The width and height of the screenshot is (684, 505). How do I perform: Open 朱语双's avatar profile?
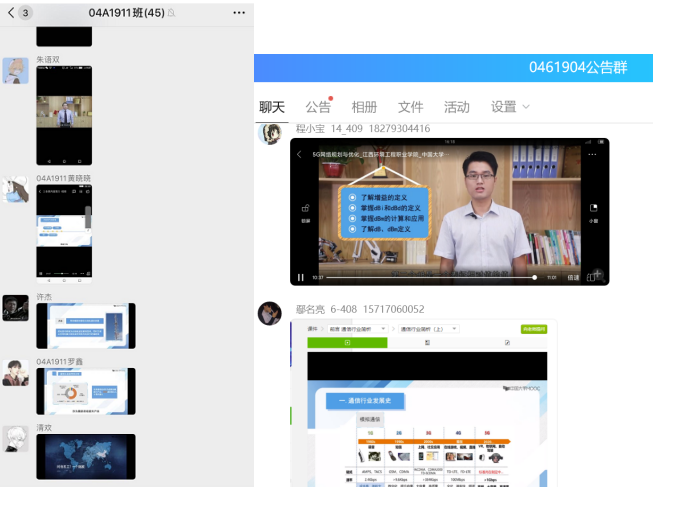coord(16,70)
